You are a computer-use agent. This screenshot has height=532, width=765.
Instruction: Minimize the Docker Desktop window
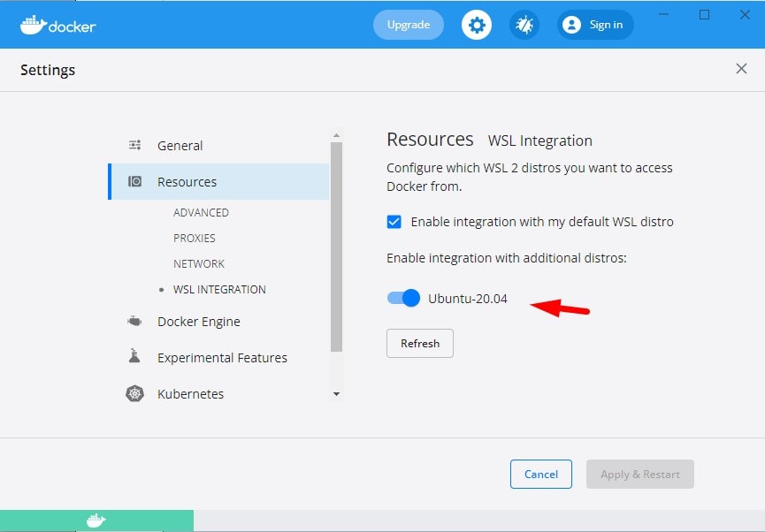point(663,15)
